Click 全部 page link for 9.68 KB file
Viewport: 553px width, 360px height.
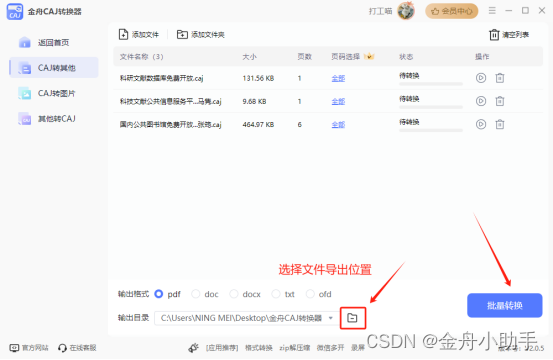click(x=338, y=102)
